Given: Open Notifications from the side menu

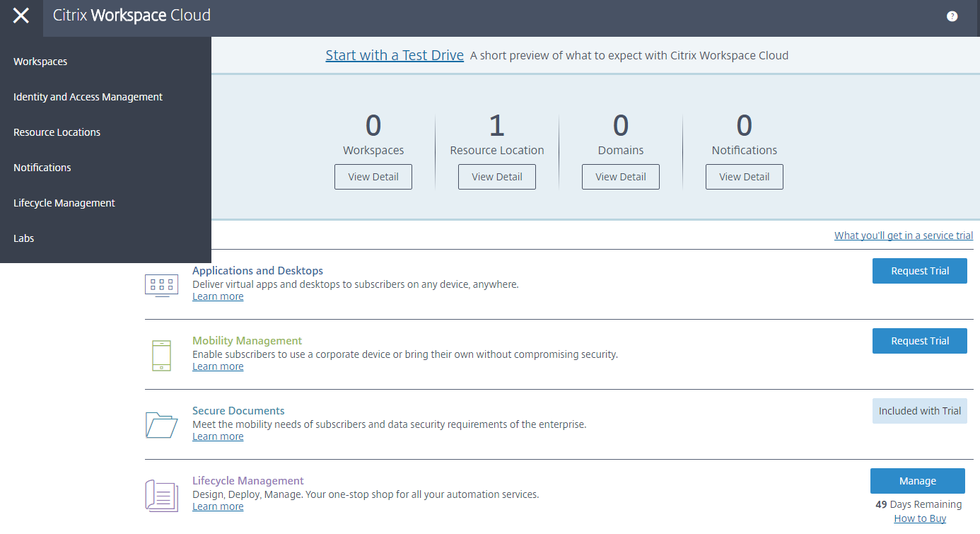Looking at the screenshot, I should pos(42,168).
